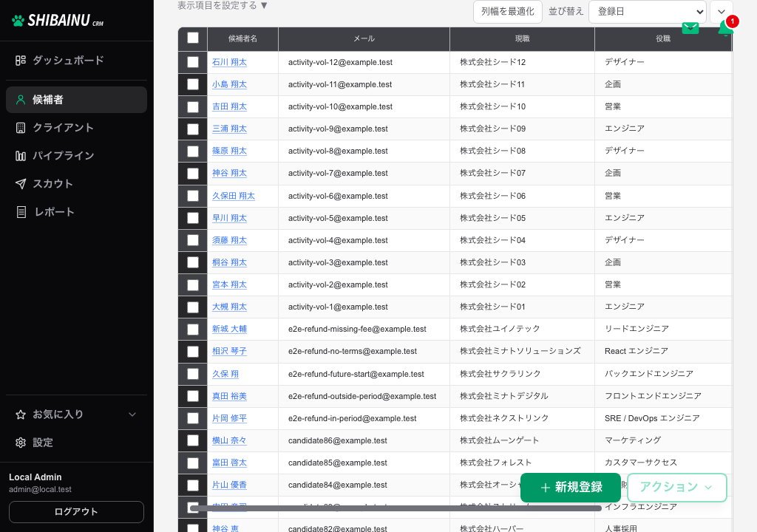Expand 表示項目を設定する options

[223, 5]
